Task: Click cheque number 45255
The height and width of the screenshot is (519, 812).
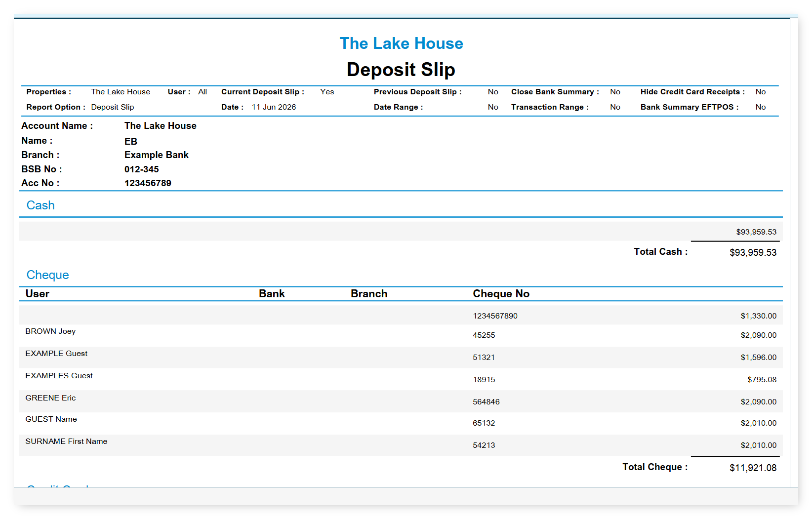Action: [x=484, y=335]
